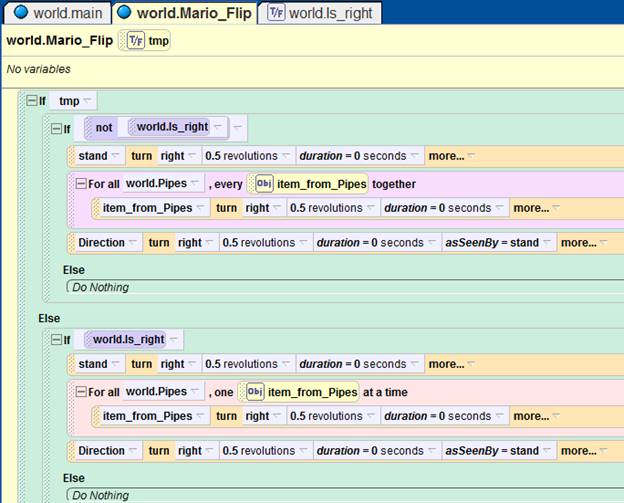Click Obj icon of item_from_Pipes in together loop

point(264,183)
